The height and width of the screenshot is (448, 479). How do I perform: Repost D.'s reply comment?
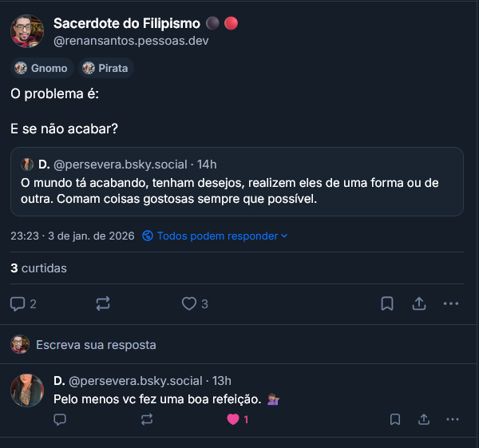click(146, 419)
